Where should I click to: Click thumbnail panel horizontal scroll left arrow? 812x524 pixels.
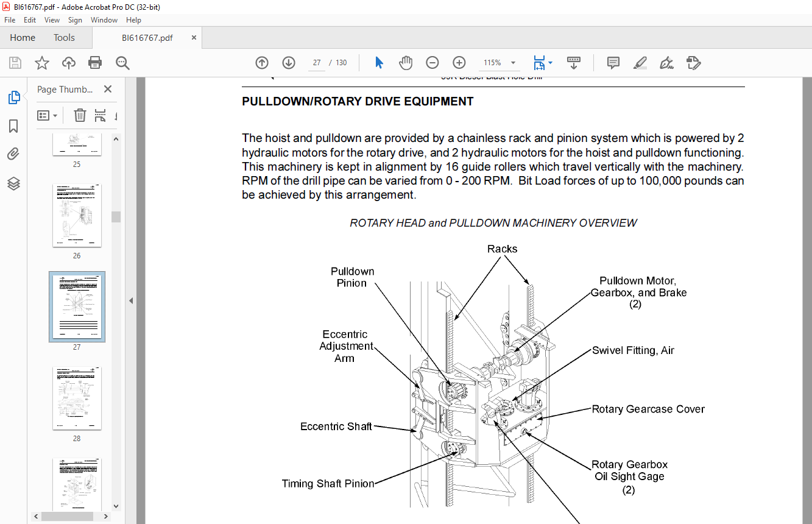37,516
